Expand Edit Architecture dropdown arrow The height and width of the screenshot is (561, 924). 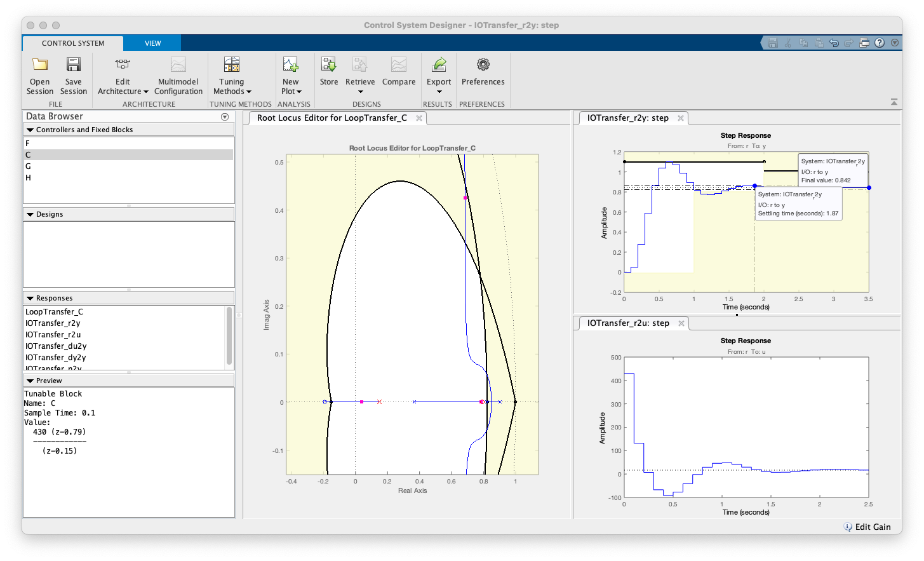146,92
